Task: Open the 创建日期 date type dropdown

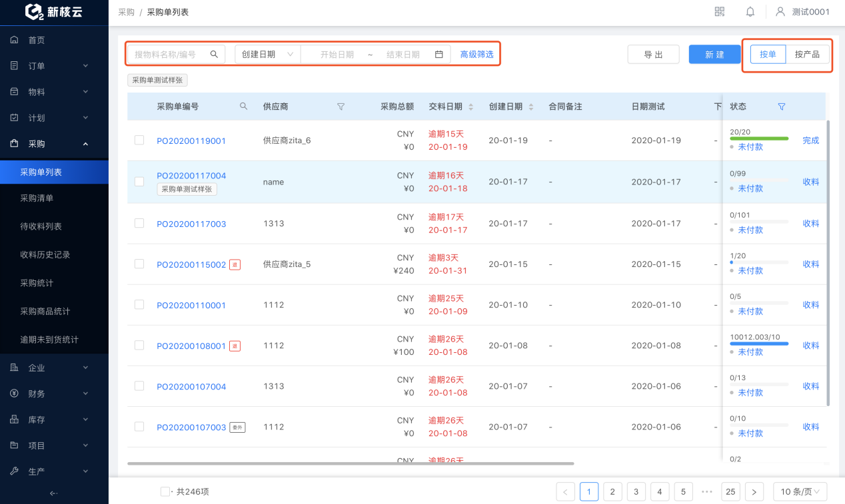Action: point(268,55)
